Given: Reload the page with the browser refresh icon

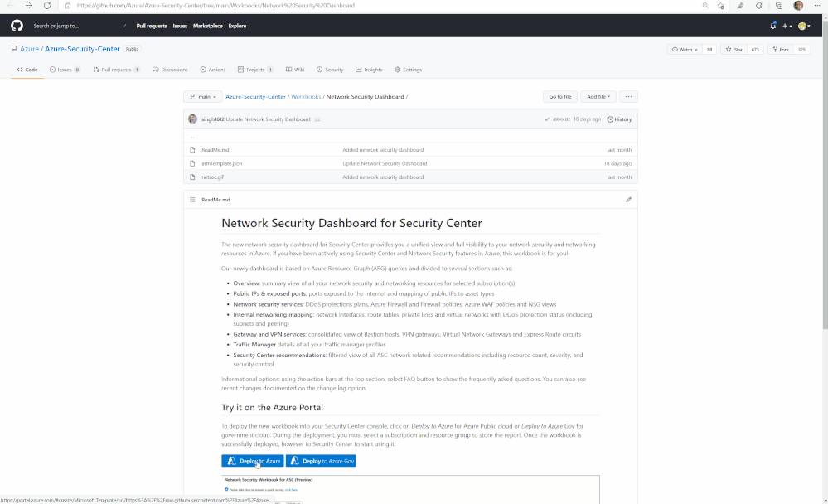Looking at the screenshot, I should point(47,5).
